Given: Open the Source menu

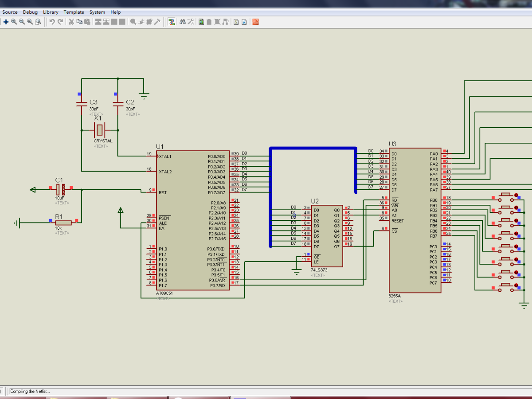Looking at the screenshot, I should point(10,12).
